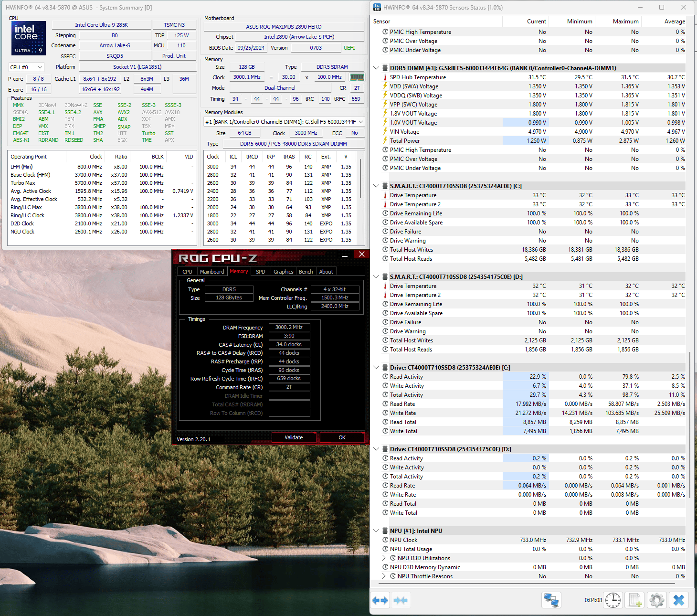Click OK in the CPU-Z window

(342, 437)
